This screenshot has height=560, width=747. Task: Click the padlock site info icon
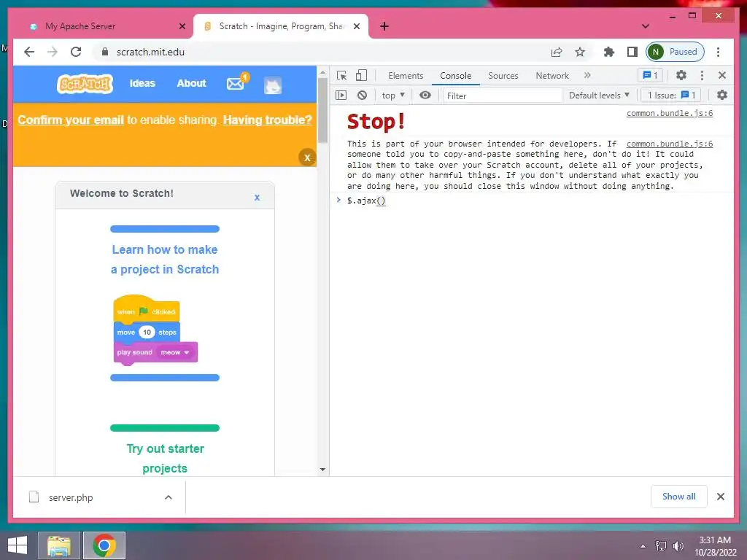(105, 52)
